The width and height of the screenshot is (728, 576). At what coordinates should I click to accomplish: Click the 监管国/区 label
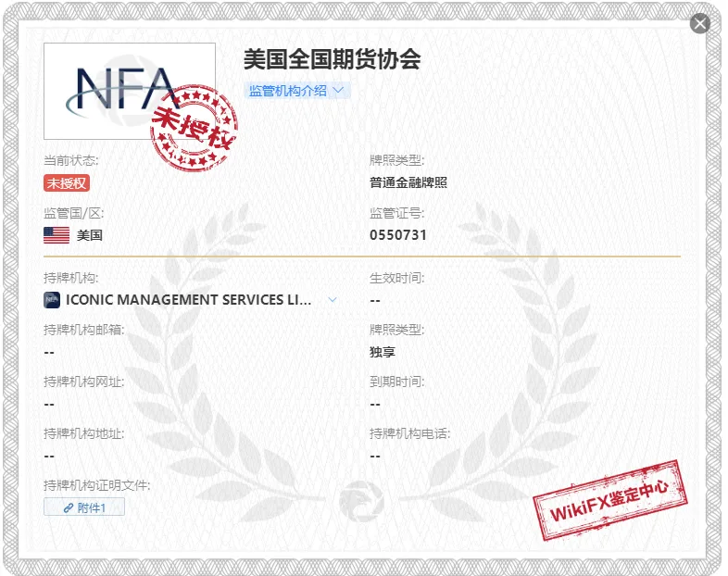pyautogui.click(x=74, y=214)
